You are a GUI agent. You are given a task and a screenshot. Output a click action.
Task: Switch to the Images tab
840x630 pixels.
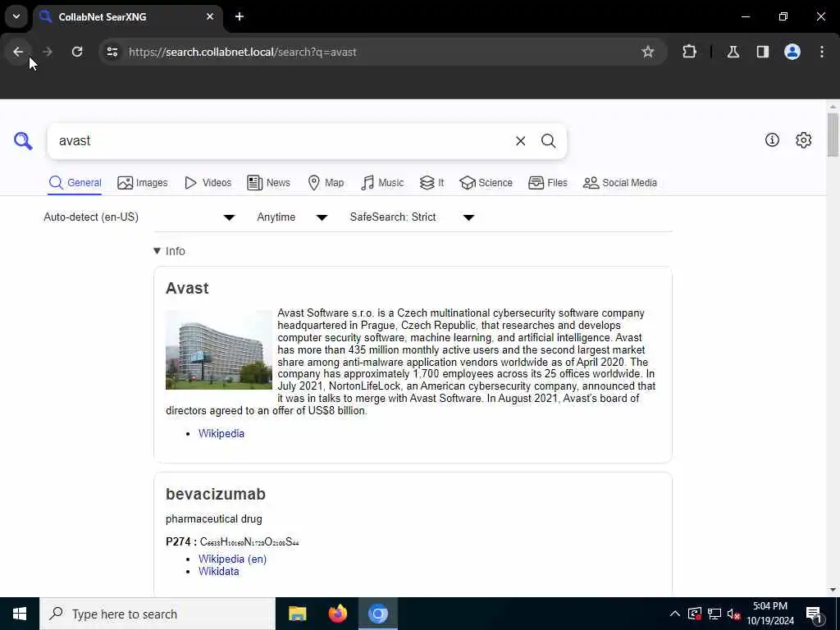143,183
